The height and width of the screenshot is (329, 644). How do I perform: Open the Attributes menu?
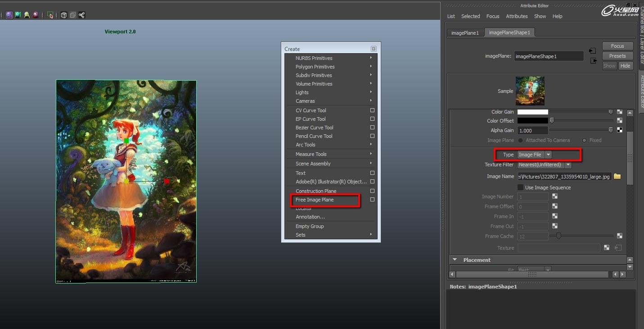(x=517, y=16)
